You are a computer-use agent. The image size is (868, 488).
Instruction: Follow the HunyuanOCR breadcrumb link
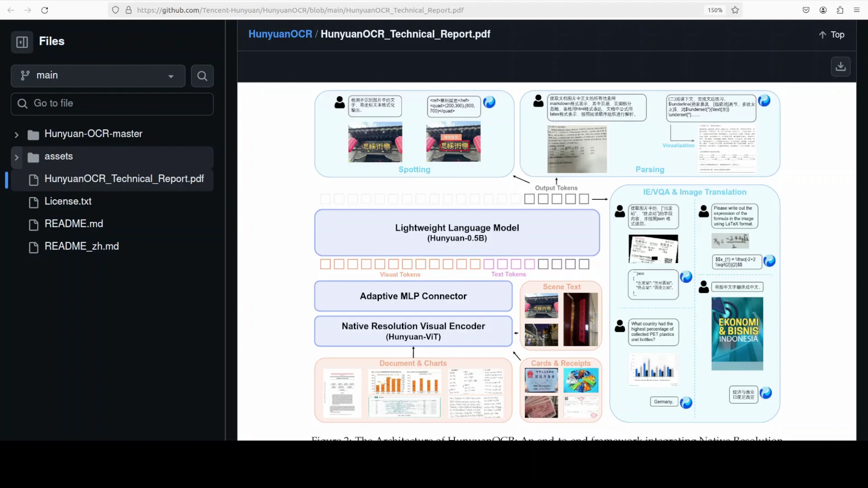[x=280, y=34]
